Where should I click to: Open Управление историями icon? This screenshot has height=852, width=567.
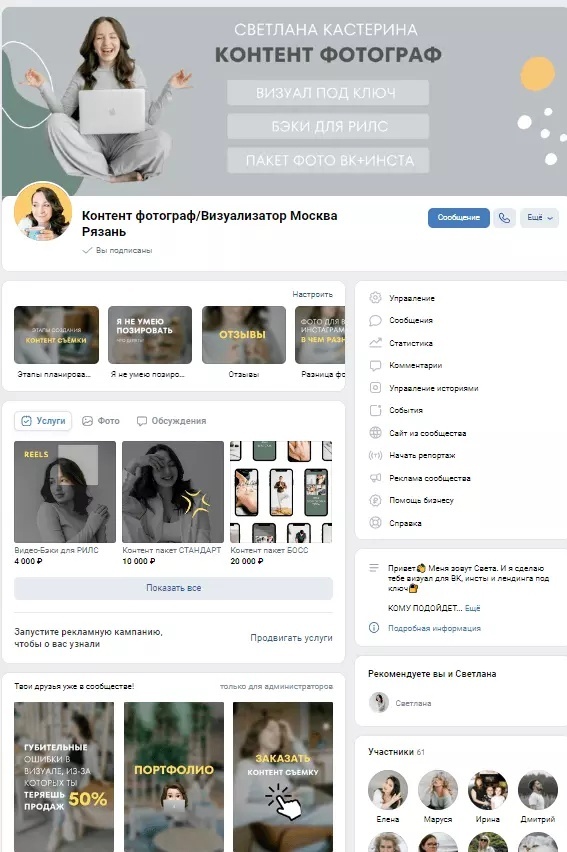click(x=375, y=388)
